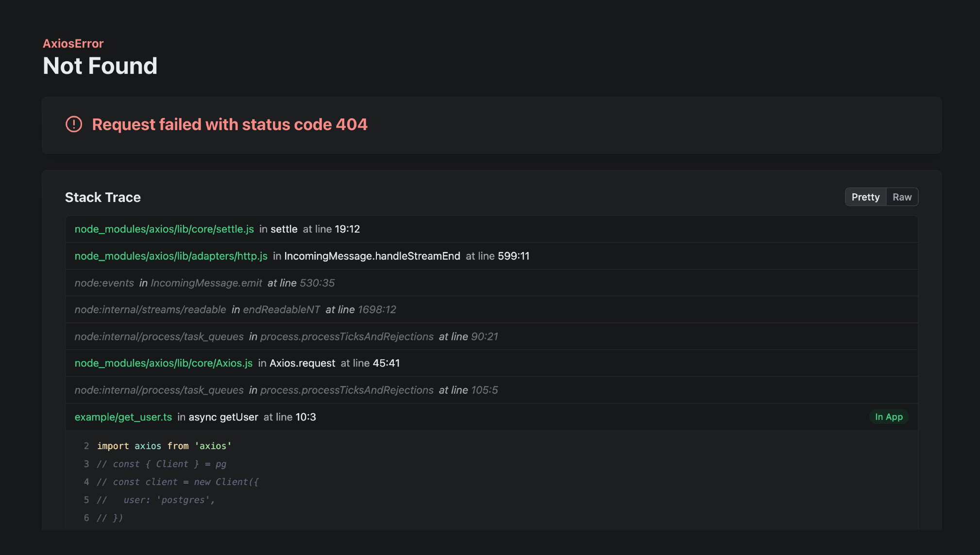The width and height of the screenshot is (980, 555).
Task: Open node_modules/axios/lib/adapters/http.js file link
Action: pyautogui.click(x=171, y=256)
